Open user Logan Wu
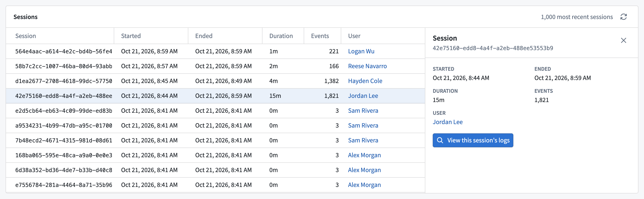This screenshot has width=644, height=199. coord(361,51)
